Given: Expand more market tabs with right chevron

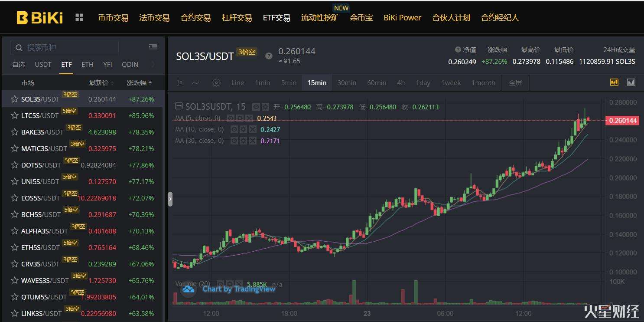Looking at the screenshot, I should [x=153, y=64].
